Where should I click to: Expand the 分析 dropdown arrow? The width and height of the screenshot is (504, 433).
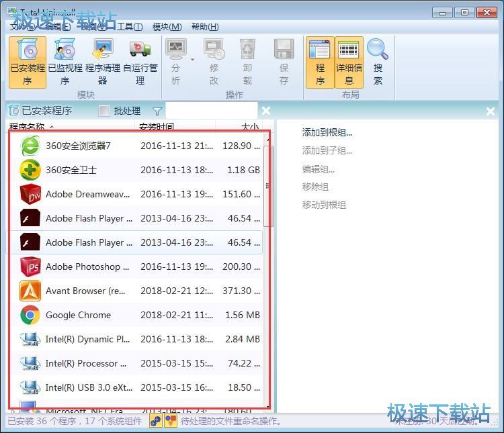[x=193, y=60]
